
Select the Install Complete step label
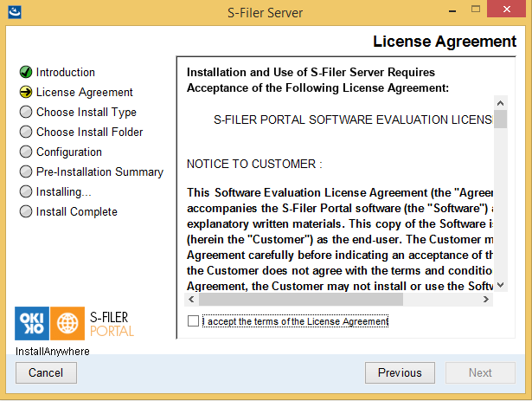tap(77, 211)
